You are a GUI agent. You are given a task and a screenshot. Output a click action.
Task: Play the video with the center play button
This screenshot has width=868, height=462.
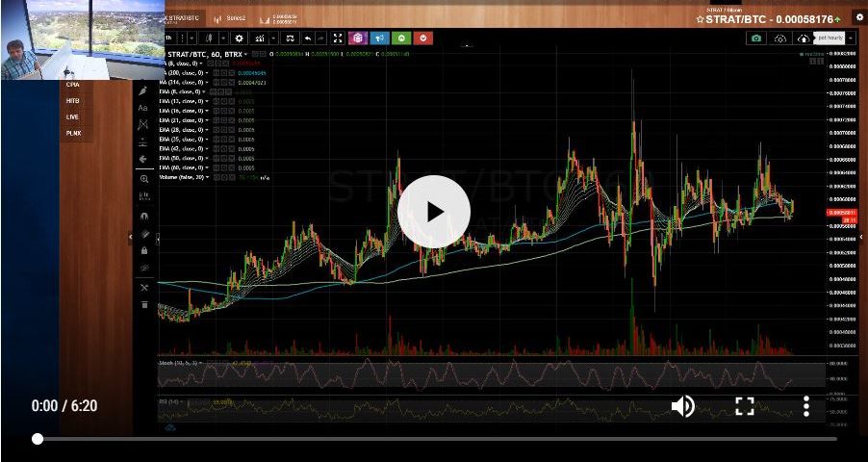[433, 212]
